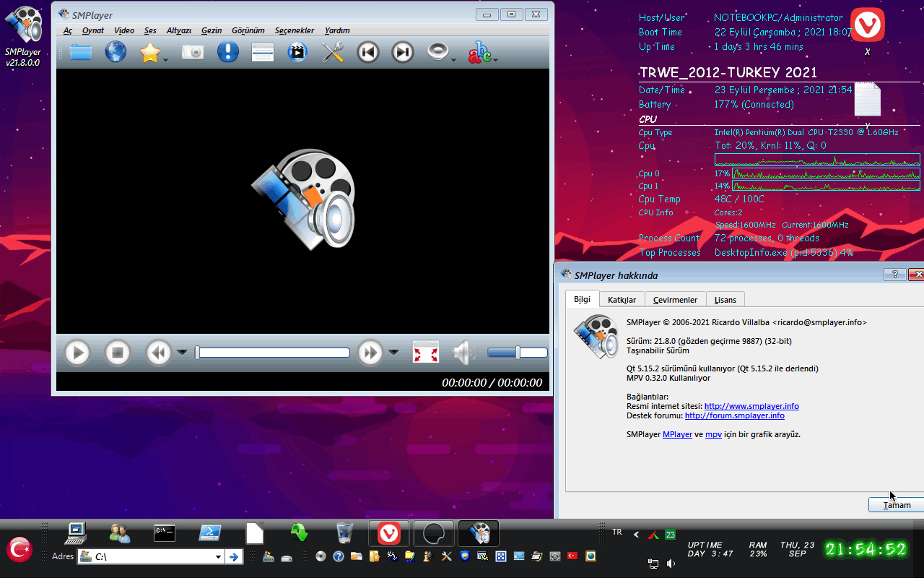Viewport: 924px width, 578px height.
Task: Open the Video menu
Action: tap(124, 30)
